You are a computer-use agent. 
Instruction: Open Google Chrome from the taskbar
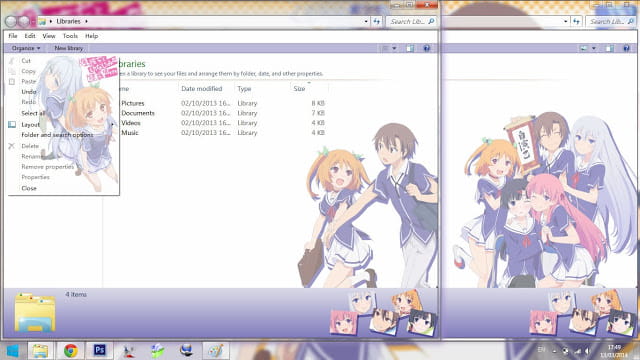71,351
